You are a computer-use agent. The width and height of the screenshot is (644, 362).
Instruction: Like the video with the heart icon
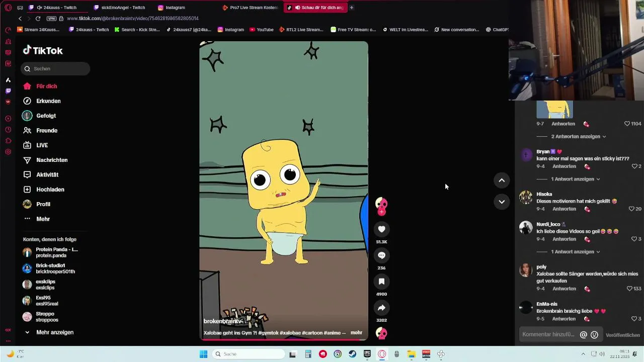pyautogui.click(x=381, y=229)
